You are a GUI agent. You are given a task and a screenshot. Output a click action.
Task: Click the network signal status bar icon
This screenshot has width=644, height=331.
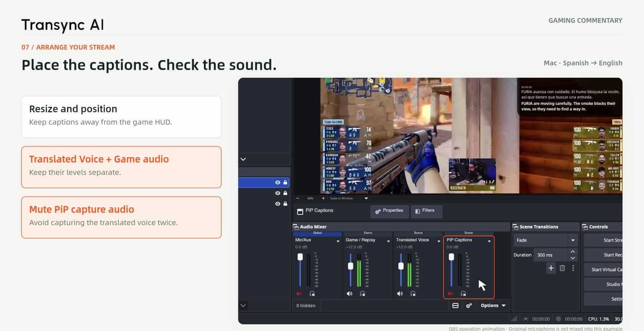click(514, 319)
